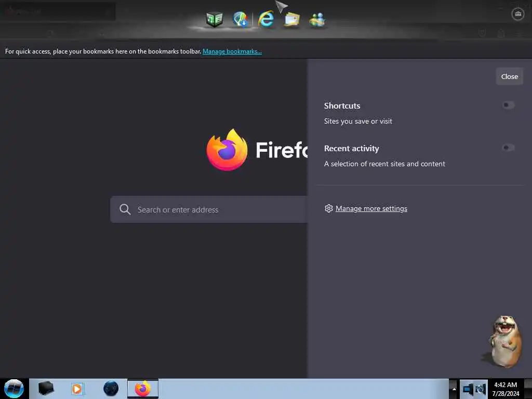Open the dark globe taskbar icon

tap(111, 389)
